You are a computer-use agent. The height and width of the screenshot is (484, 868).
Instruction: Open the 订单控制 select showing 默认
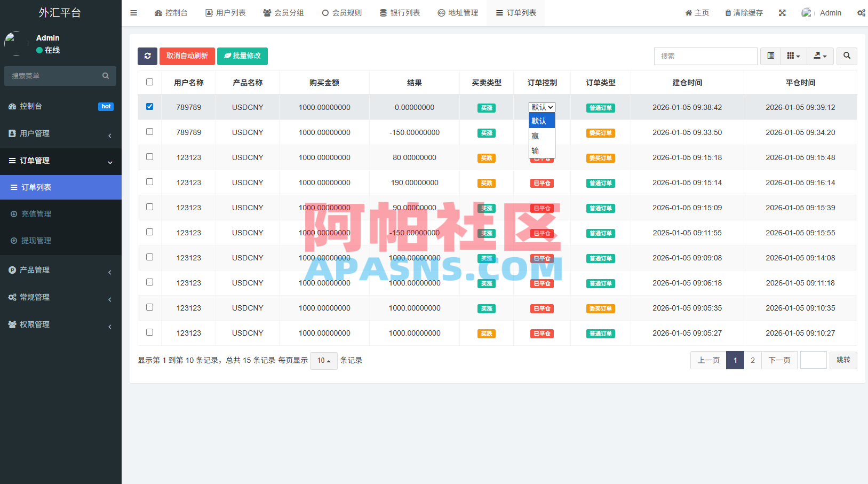pos(542,107)
